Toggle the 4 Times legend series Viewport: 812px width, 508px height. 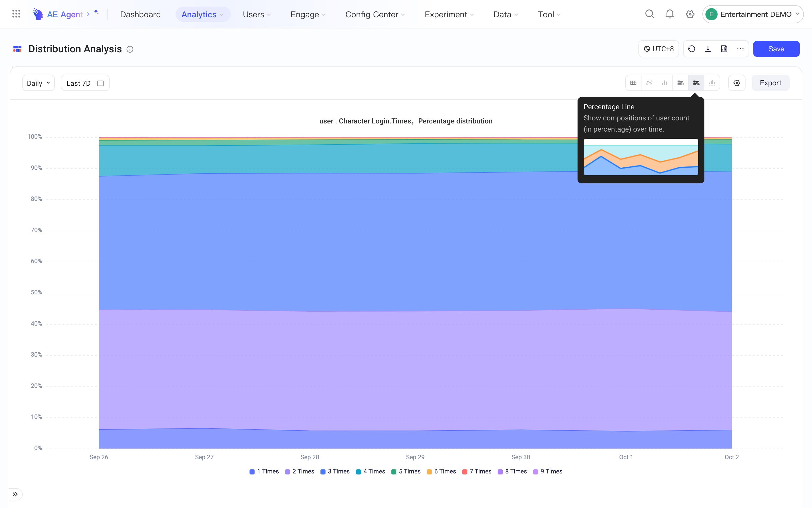click(370, 471)
